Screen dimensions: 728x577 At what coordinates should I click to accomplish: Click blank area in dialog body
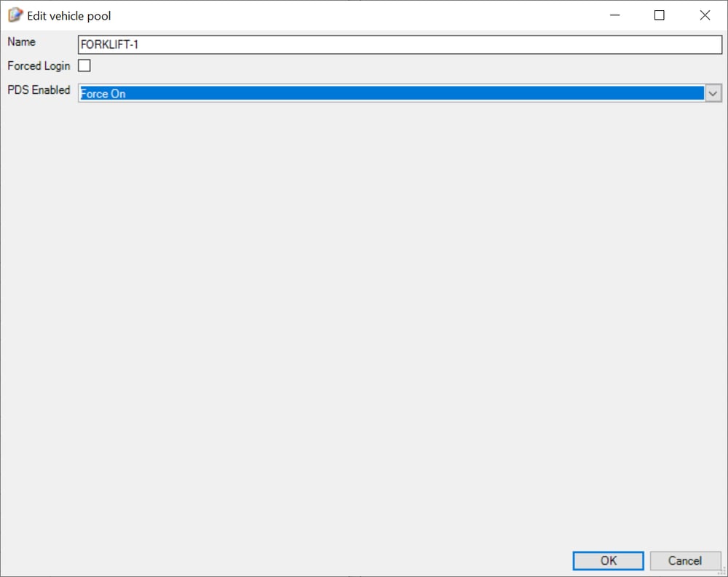364,327
